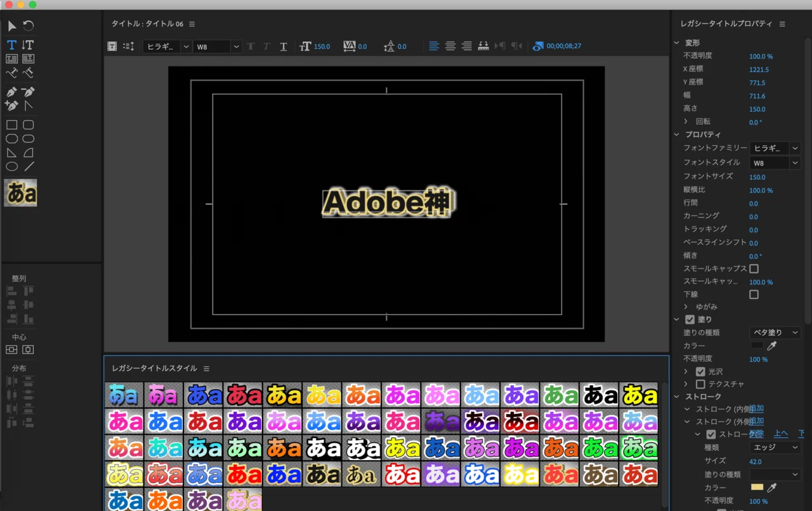The image size is (812, 511).
Task: Enable the 下線 underline checkbox
Action: (x=754, y=295)
